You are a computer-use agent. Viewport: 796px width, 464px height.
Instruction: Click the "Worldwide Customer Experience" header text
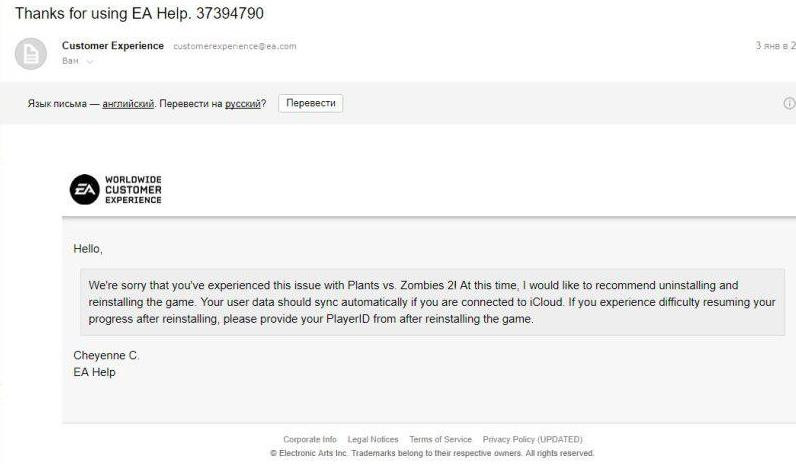pyautogui.click(x=133, y=189)
